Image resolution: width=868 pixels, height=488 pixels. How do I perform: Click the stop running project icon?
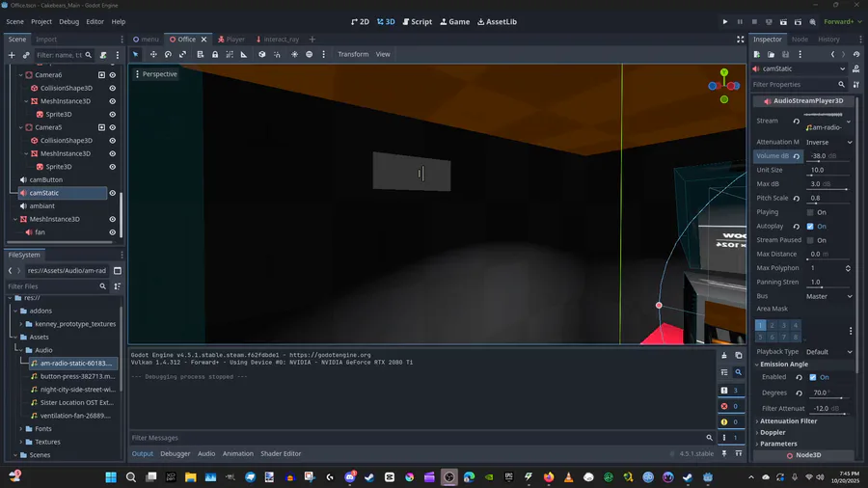754,21
